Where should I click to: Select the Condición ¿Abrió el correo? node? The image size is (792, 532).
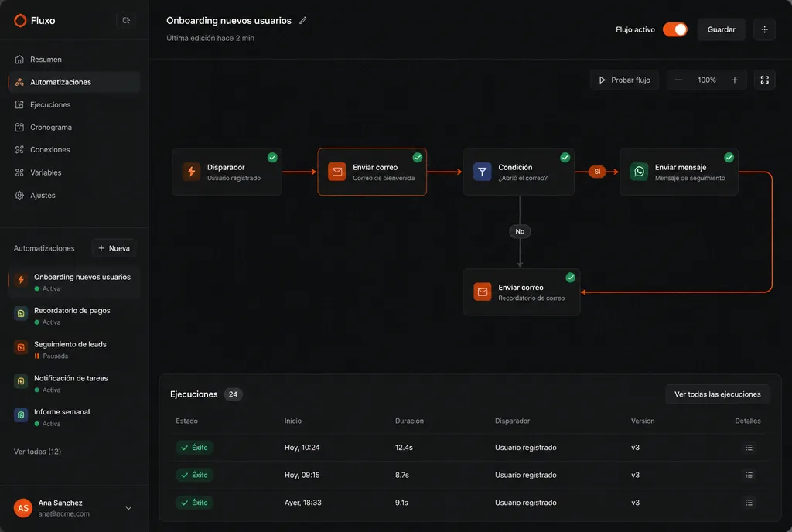pos(518,172)
